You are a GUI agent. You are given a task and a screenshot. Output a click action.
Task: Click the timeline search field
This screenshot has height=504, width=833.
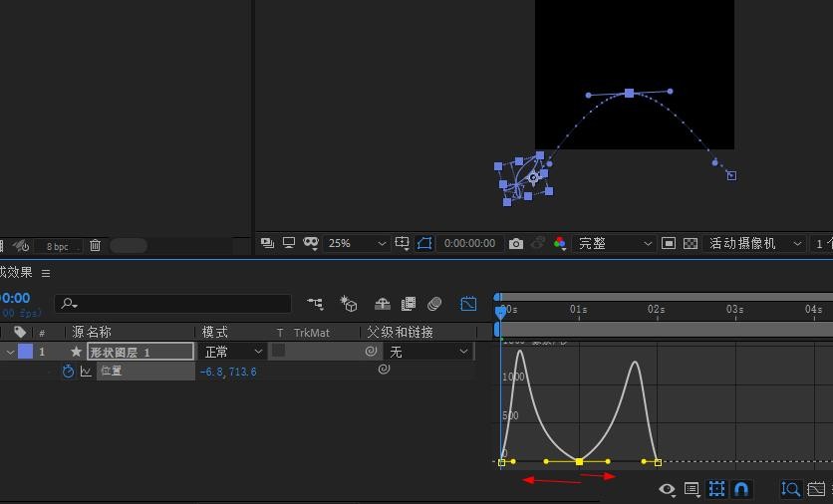[173, 303]
